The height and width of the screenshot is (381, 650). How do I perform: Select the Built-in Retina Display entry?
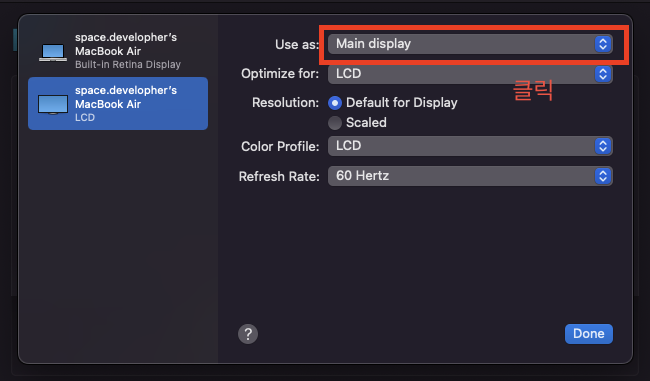pos(118,51)
